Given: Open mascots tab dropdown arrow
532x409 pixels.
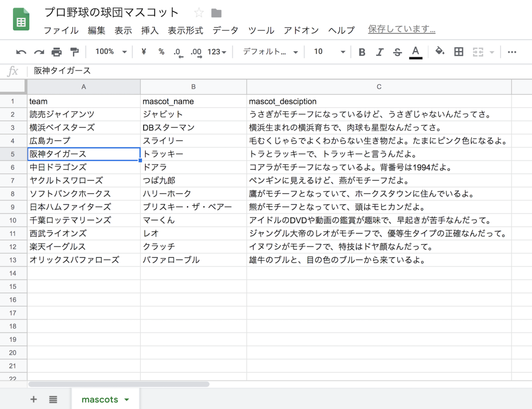Looking at the screenshot, I should tap(127, 400).
